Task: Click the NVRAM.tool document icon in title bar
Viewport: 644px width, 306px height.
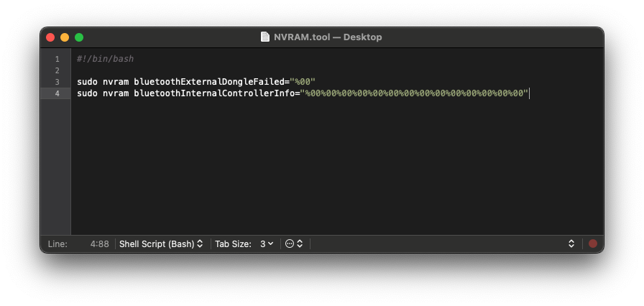Action: 265,37
